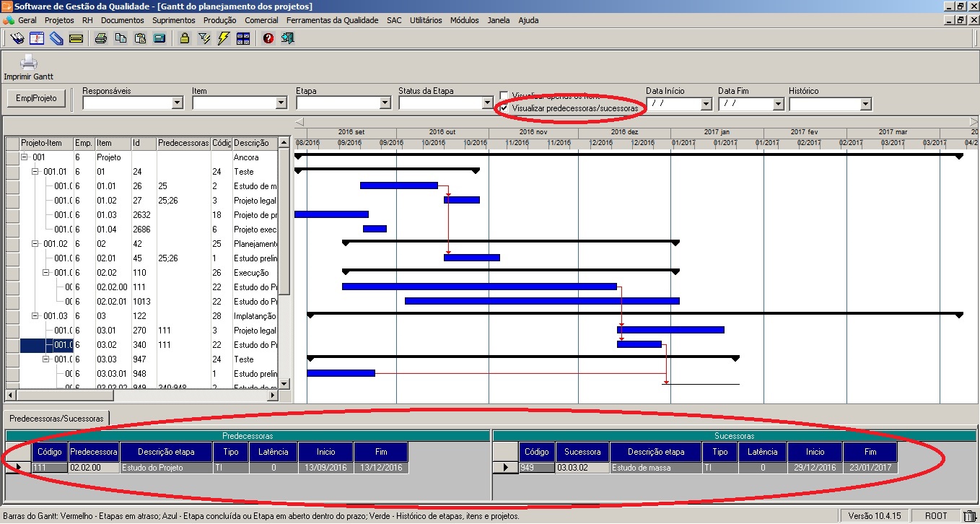Click the calculator toolbar icon
Viewport: 980px width, 524px height.
(159, 38)
